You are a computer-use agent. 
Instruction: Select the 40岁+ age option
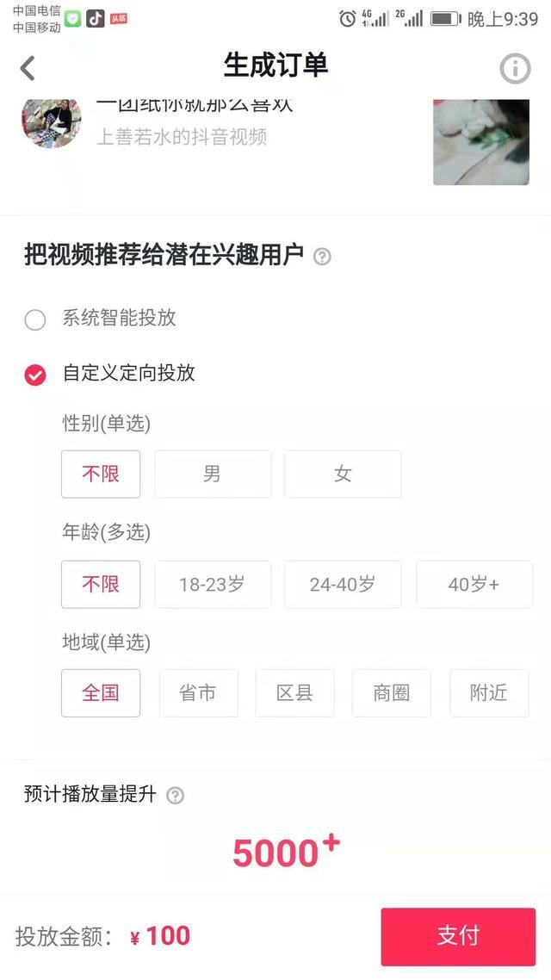point(474,584)
